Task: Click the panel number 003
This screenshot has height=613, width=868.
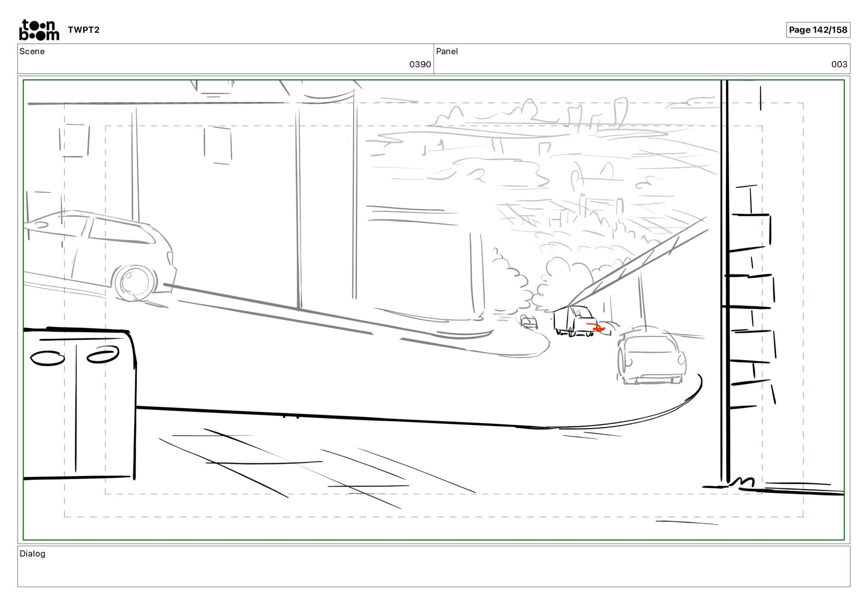Action: point(839,65)
